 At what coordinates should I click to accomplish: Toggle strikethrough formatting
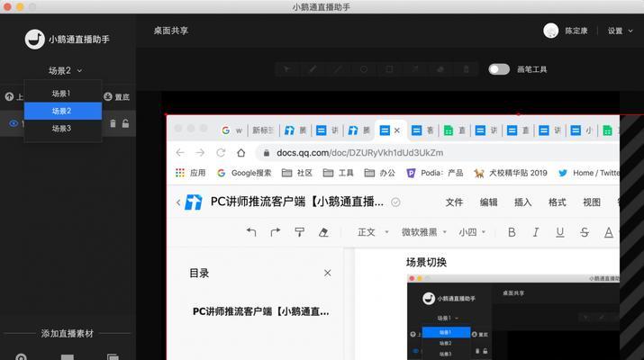click(585, 232)
